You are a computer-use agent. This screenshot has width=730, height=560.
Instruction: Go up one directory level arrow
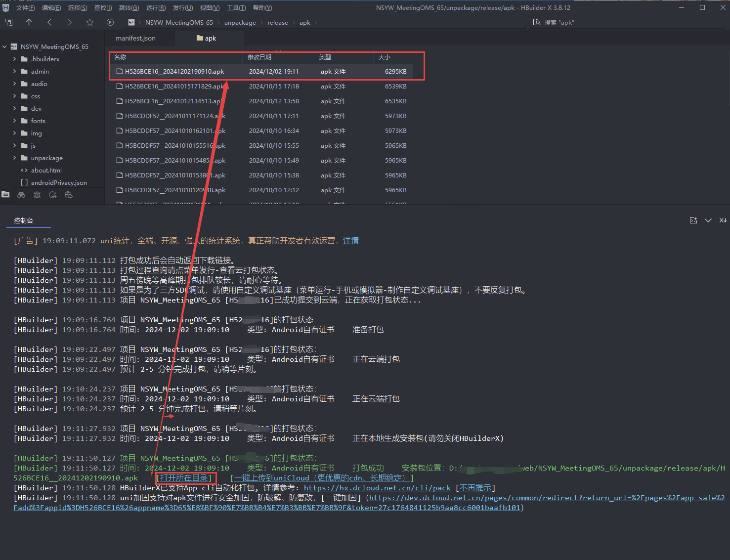(29, 22)
